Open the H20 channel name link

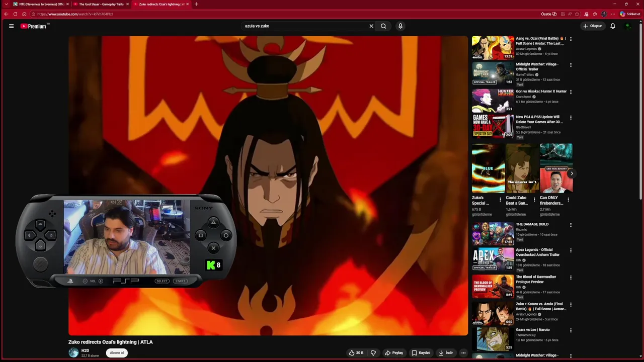tap(85, 350)
